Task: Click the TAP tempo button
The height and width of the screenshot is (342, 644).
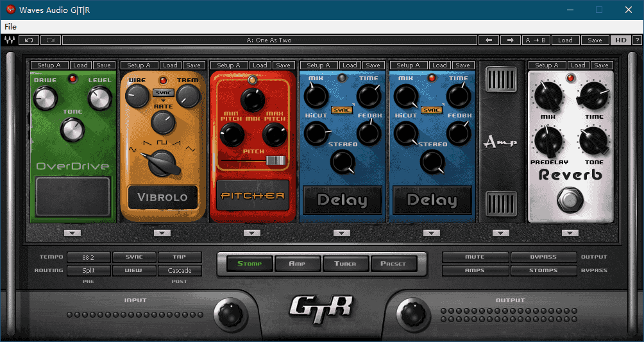Action: coord(180,257)
